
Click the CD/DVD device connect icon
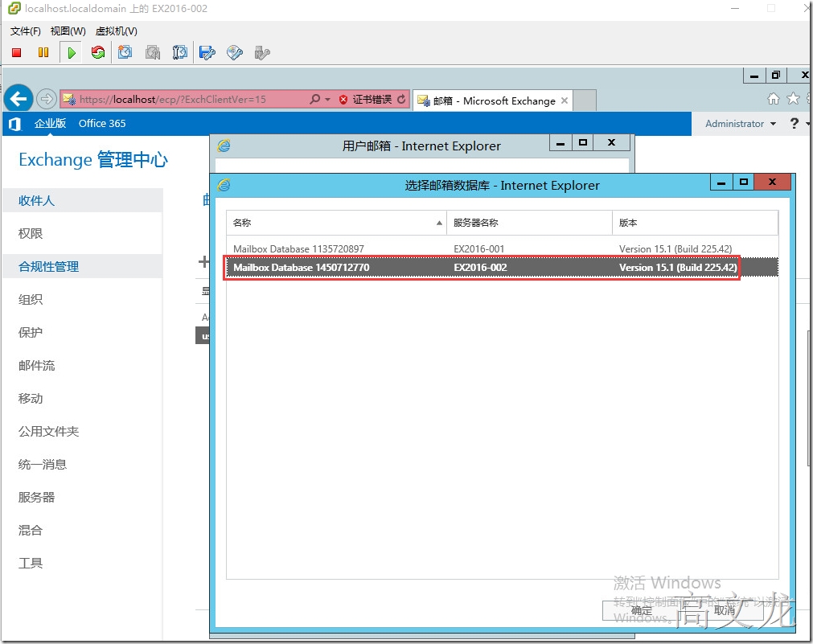[x=235, y=52]
